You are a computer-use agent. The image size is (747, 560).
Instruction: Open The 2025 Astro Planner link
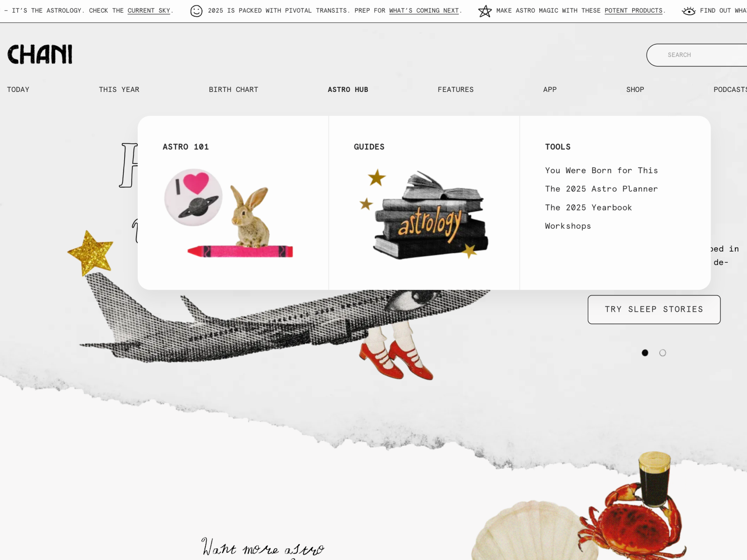point(601,189)
